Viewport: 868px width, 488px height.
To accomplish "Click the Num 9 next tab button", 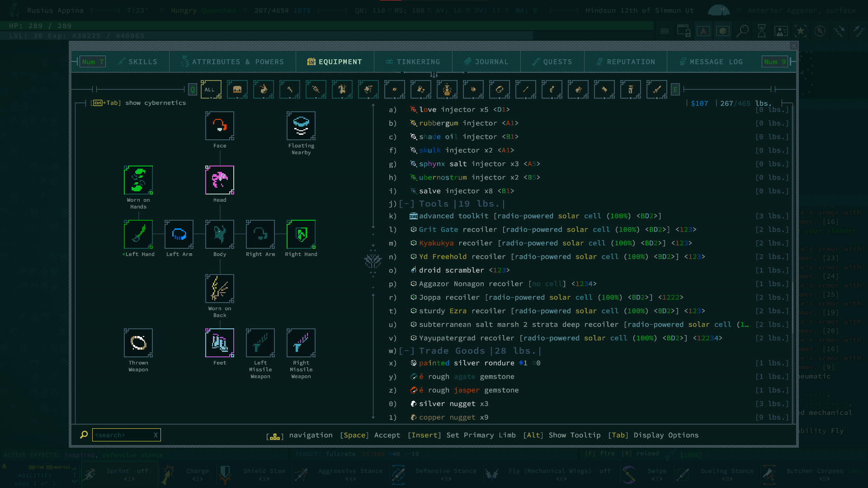I will pyautogui.click(x=775, y=62).
